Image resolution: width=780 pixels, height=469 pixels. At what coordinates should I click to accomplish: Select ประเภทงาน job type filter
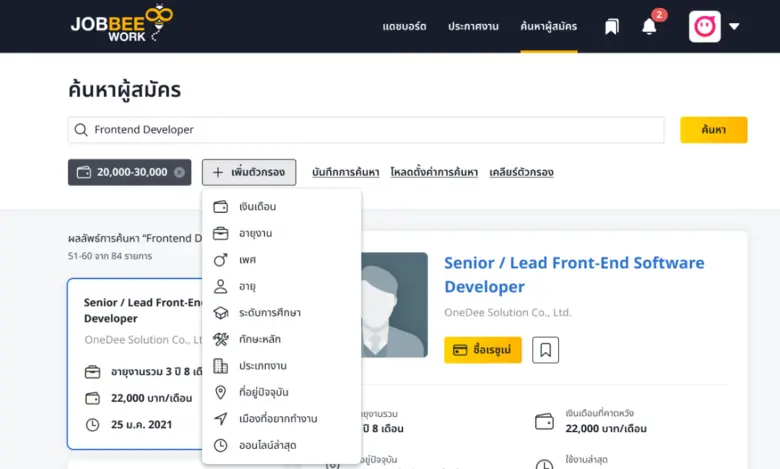tap(262, 366)
